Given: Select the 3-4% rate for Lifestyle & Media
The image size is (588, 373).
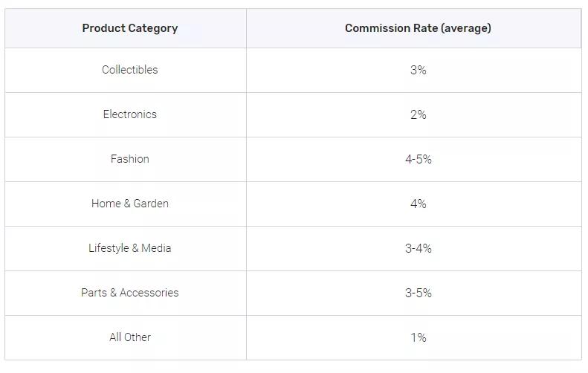Looking at the screenshot, I should (x=418, y=248).
